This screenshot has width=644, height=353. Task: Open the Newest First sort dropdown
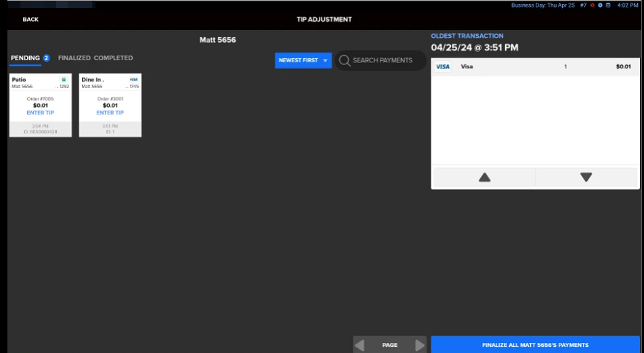click(303, 60)
